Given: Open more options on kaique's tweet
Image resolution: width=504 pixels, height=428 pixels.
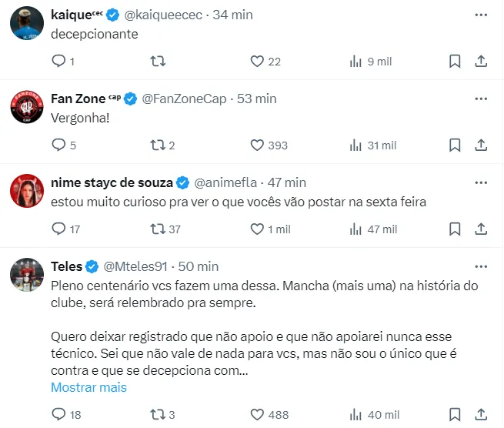Looking at the screenshot, I should click(x=481, y=15).
